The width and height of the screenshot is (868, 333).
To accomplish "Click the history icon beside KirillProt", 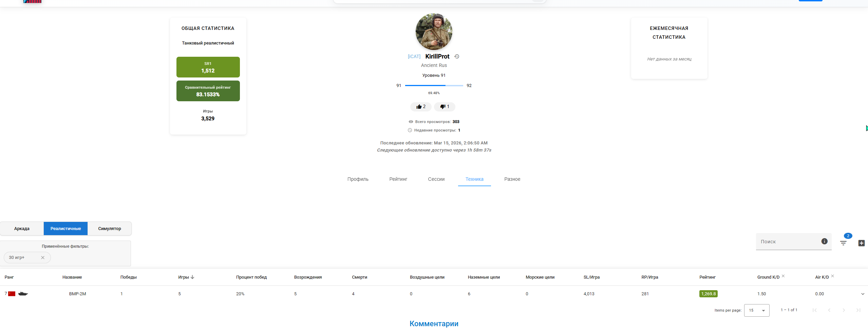I will [457, 56].
